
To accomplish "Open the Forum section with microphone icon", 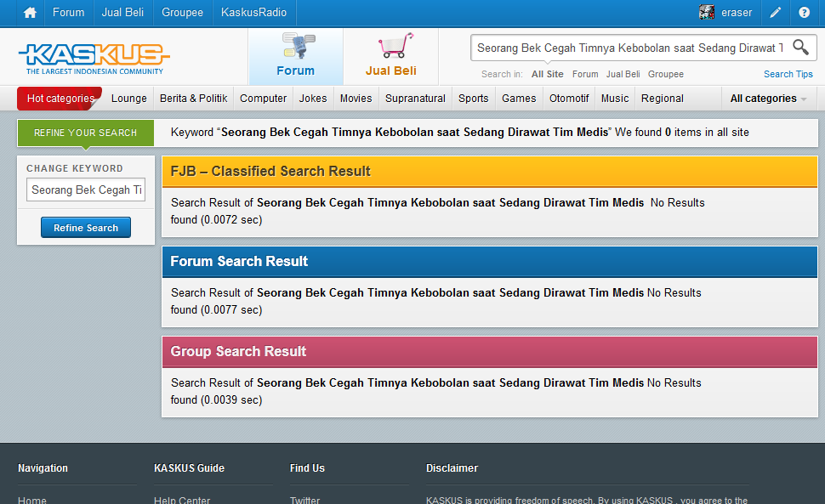I will pyautogui.click(x=296, y=56).
